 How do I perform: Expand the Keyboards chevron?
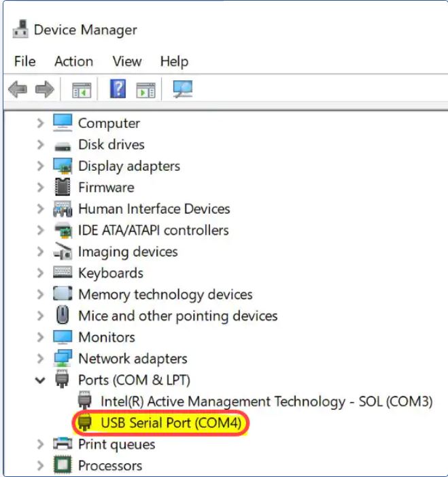[x=40, y=273]
